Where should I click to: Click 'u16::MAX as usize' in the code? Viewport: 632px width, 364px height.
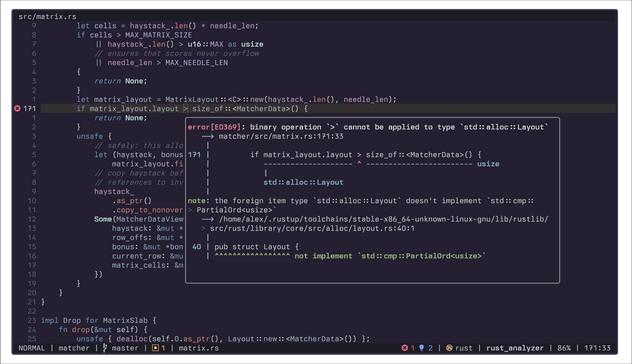coord(225,44)
